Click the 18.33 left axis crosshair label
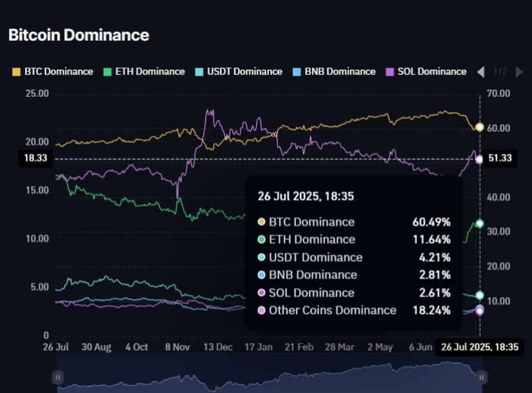 (x=35, y=158)
